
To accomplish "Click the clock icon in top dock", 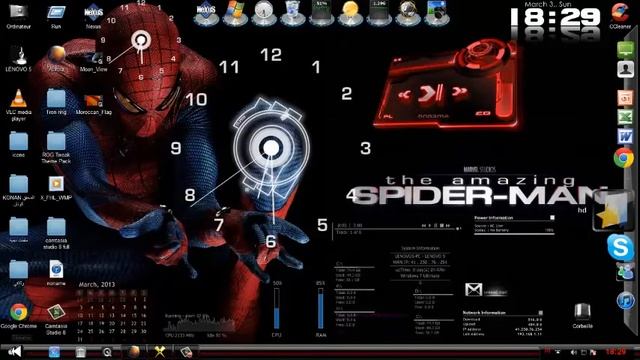I will pos(264,12).
